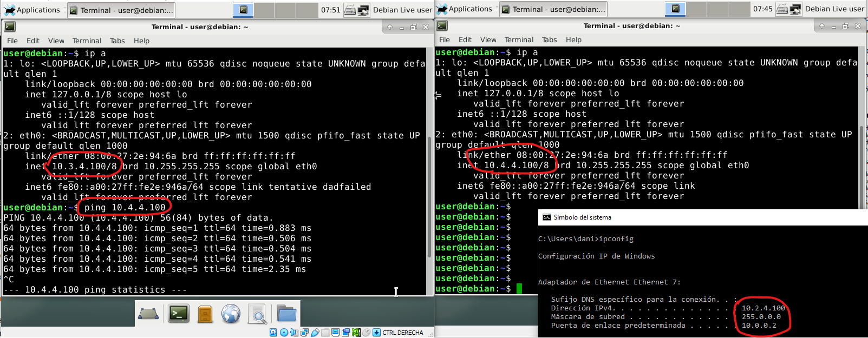
Task: Open Tabs menu in the right terminal
Action: (x=549, y=39)
